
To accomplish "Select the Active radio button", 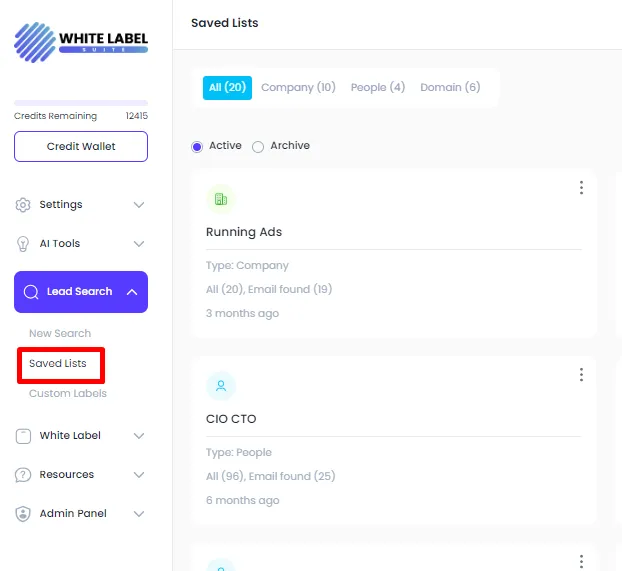I will 197,147.
